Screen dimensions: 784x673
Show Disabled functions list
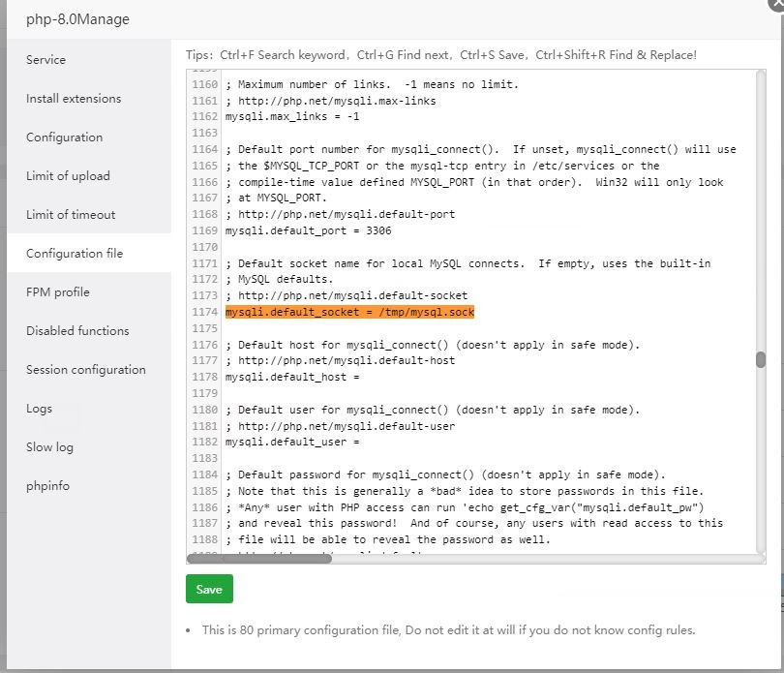tap(77, 331)
